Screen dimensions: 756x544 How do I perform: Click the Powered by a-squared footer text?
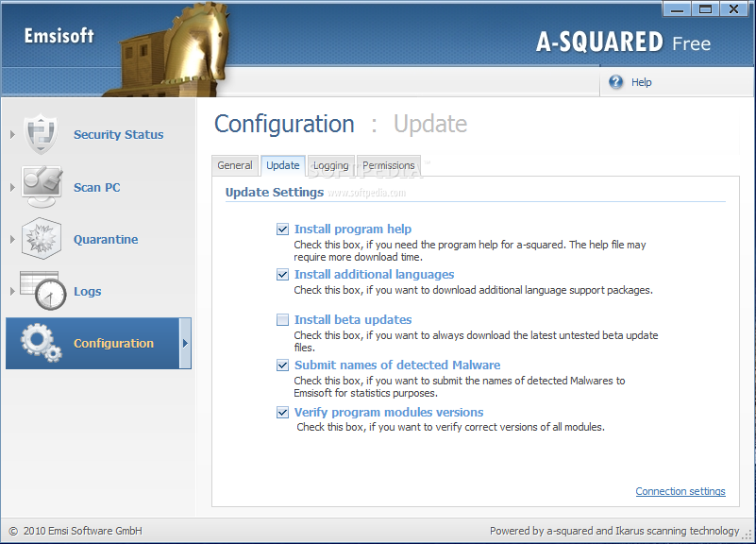614,531
